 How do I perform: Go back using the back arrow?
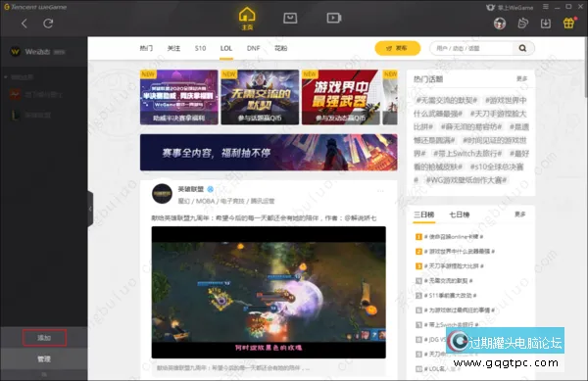pos(24,24)
